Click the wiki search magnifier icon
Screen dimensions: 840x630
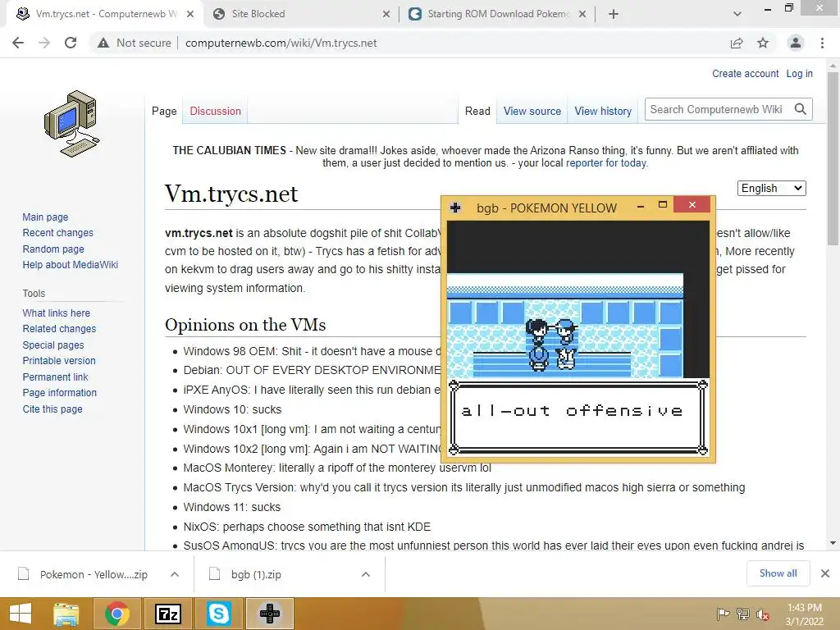(x=801, y=109)
